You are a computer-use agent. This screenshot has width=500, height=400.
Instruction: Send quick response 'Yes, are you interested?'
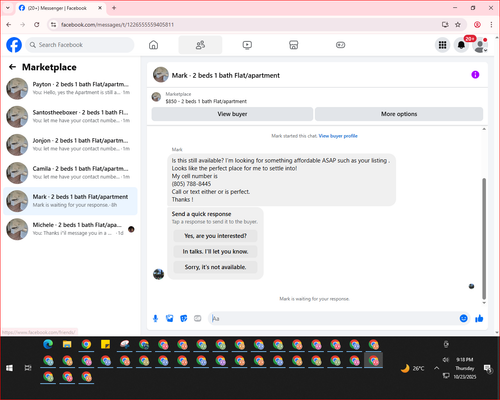[x=215, y=236]
